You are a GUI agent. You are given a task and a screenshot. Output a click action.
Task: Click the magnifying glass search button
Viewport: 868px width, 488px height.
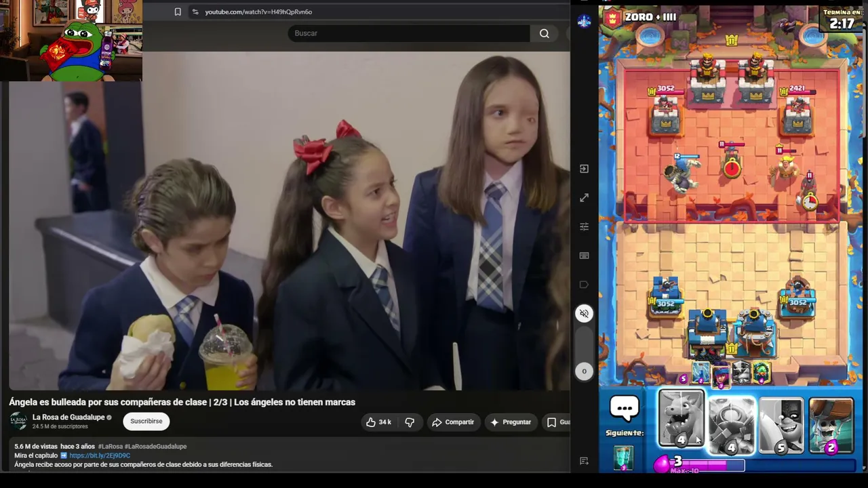(544, 33)
